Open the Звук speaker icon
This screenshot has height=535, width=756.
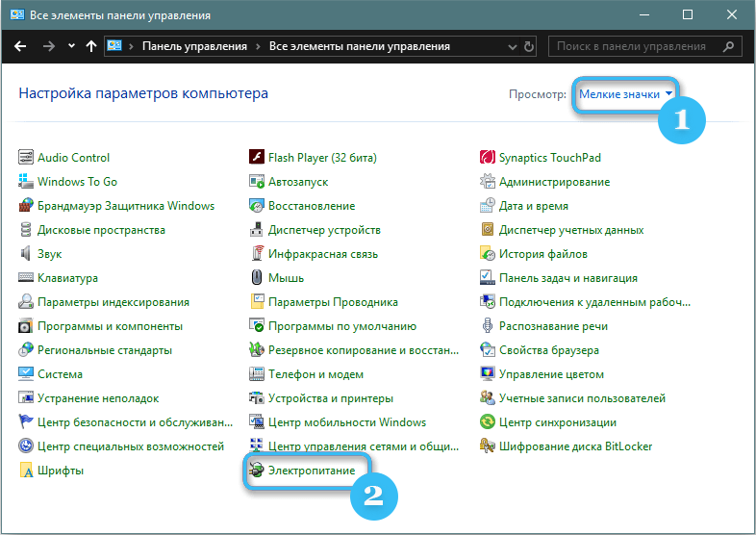pos(26,254)
